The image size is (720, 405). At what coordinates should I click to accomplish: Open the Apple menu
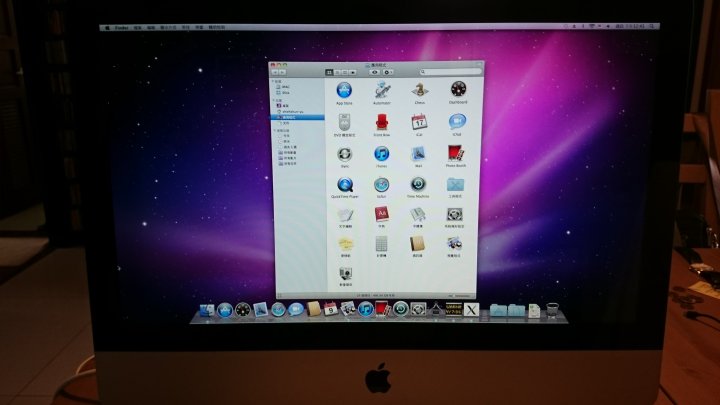point(107,28)
